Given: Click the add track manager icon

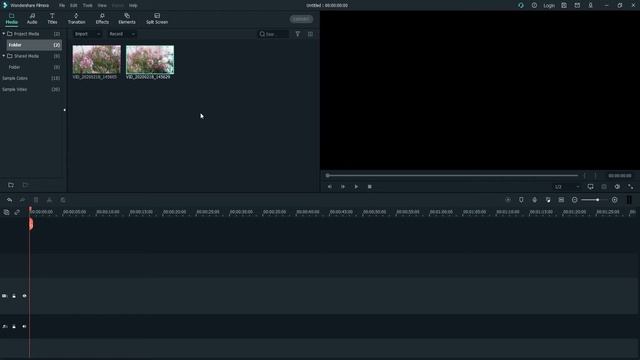Looking at the screenshot, I should 6,212.
